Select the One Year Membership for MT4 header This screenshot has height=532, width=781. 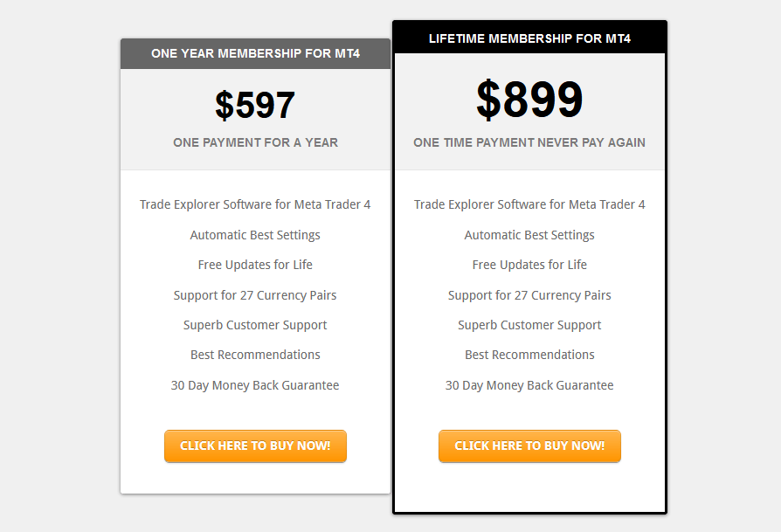point(255,53)
